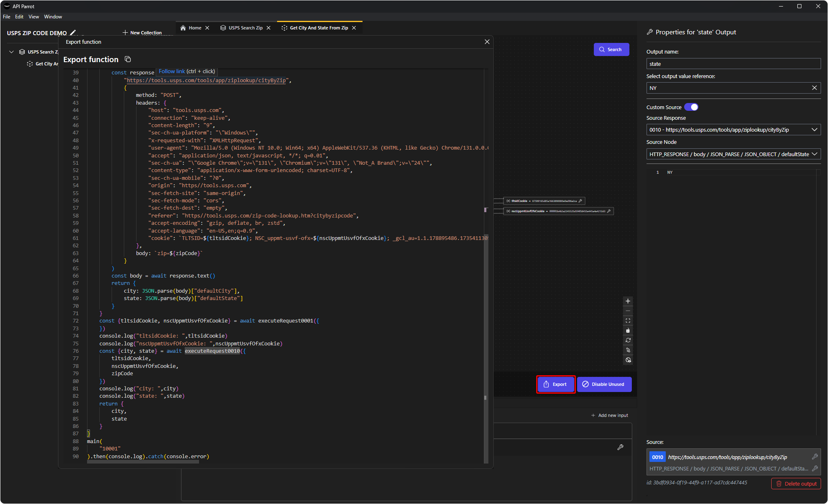Click the wrench icon on the tltsidCookie node
The height and width of the screenshot is (504, 828).
(580, 201)
